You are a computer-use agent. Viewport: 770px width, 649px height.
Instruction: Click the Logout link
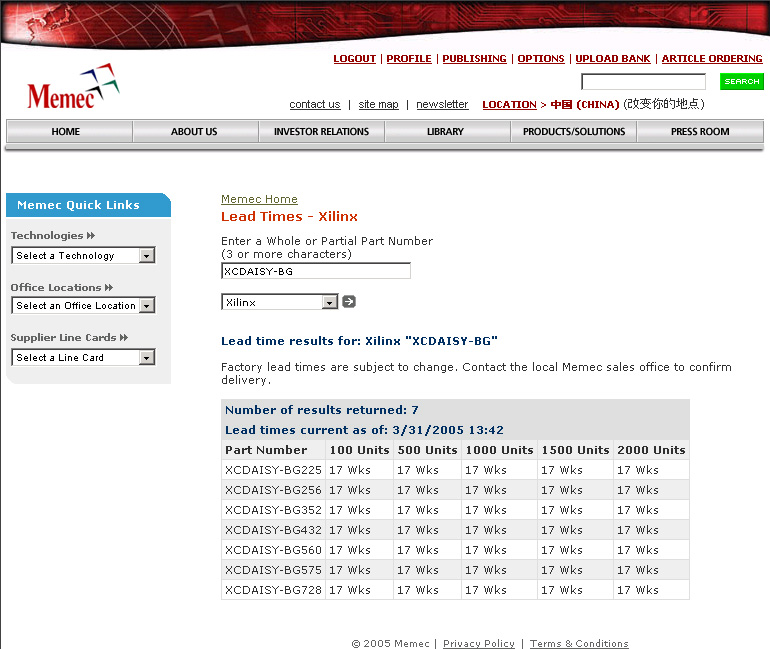pyautogui.click(x=354, y=59)
